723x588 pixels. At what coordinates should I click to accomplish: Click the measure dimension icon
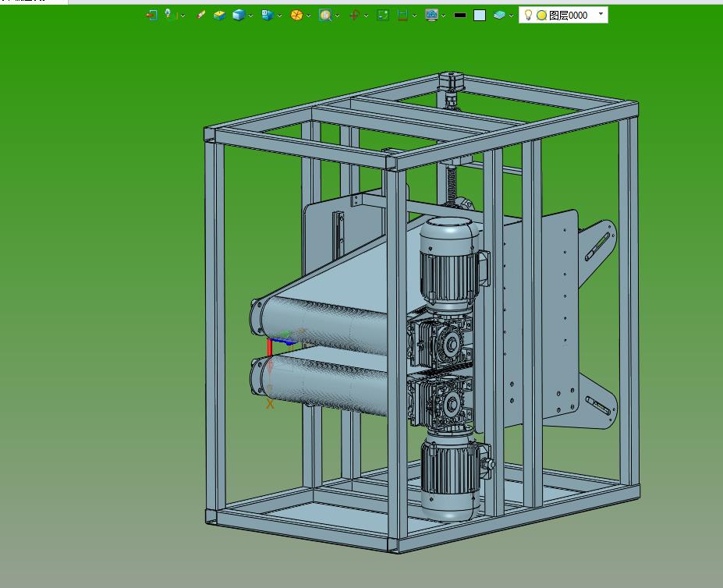[x=402, y=16]
